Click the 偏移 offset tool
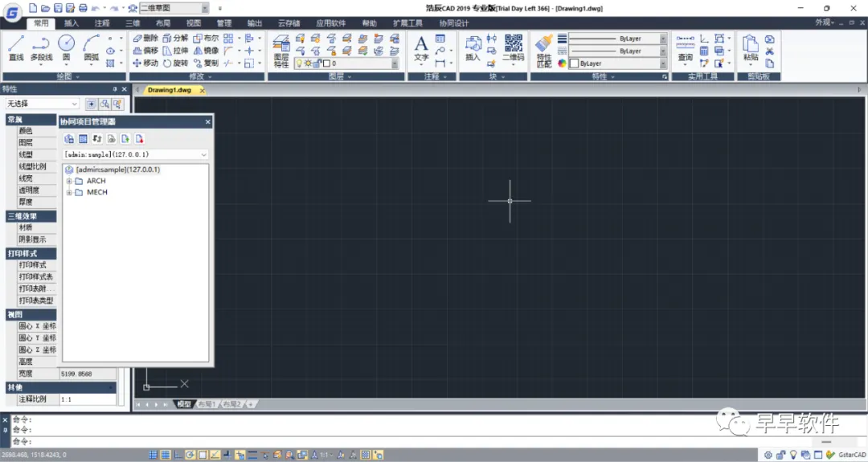 click(x=145, y=51)
